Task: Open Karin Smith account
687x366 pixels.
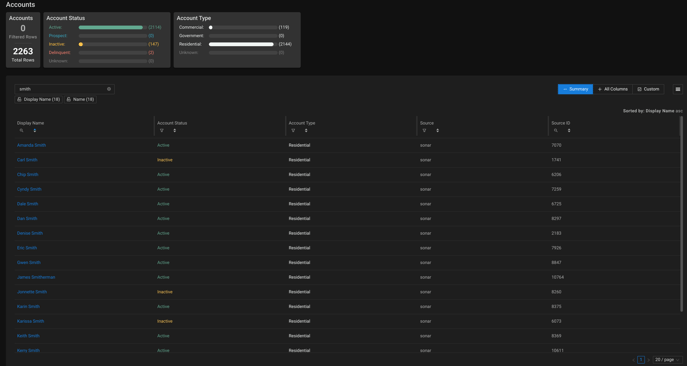Action: pos(28,306)
